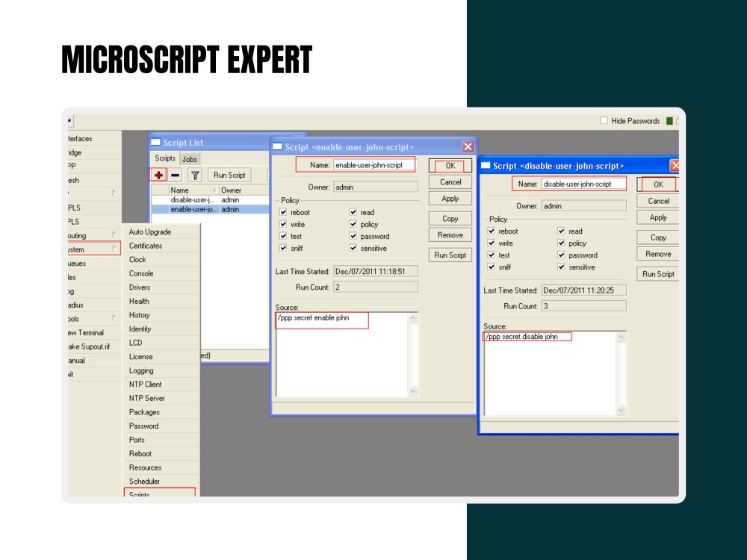This screenshot has width=747, height=560.
Task: Choose Auto Upgrade from System submenu
Action: coord(161,232)
